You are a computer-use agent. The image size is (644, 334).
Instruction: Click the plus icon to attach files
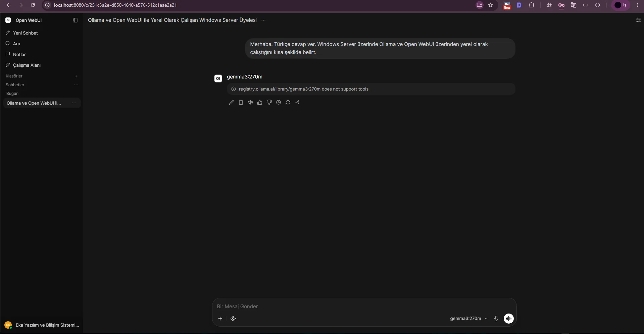(x=220, y=319)
